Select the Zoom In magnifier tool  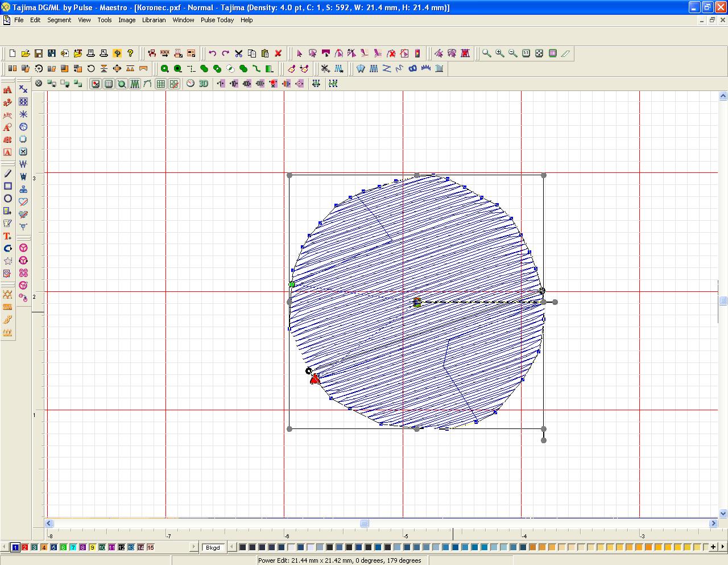click(499, 53)
